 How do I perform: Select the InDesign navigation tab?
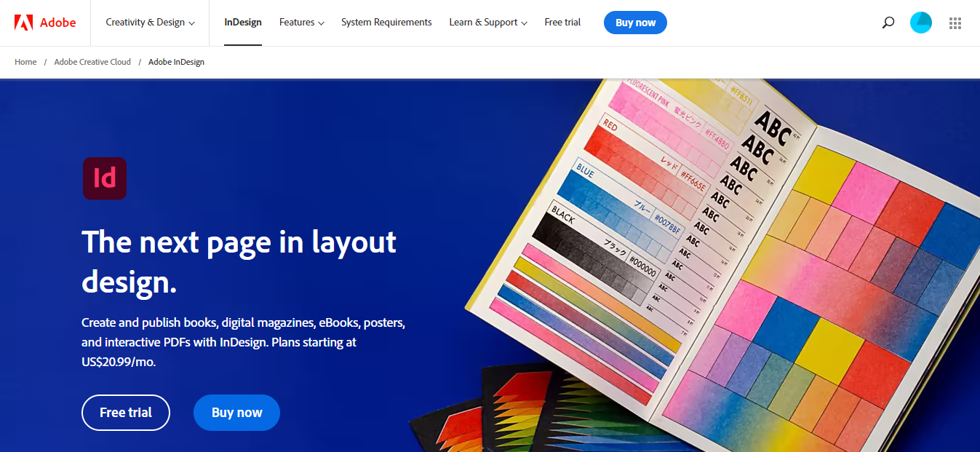click(243, 22)
